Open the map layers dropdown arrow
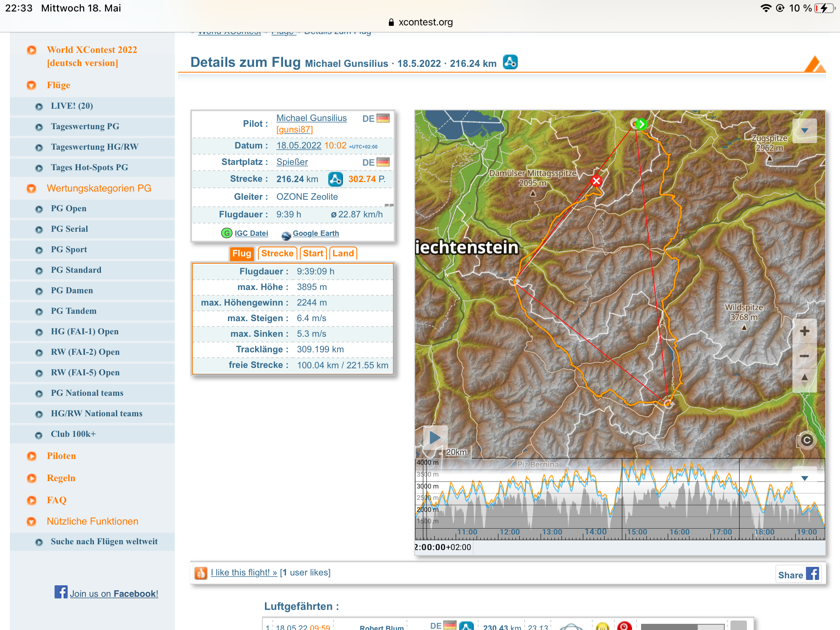 click(x=804, y=131)
